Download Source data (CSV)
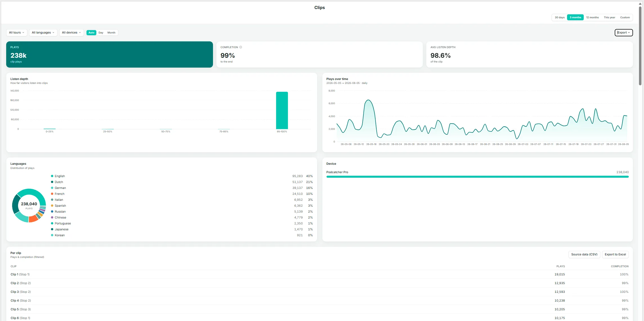Screen dimensions: 644x321 [584, 255]
